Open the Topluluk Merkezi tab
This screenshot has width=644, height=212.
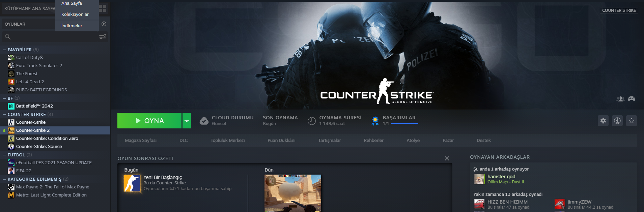pyautogui.click(x=228, y=140)
